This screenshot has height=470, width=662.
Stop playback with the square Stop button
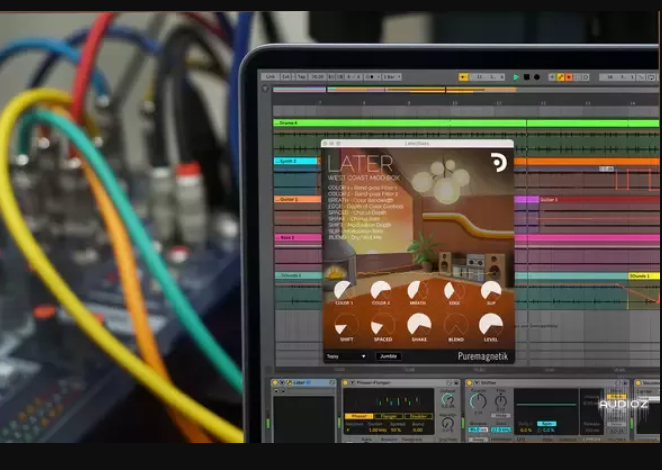(x=526, y=77)
